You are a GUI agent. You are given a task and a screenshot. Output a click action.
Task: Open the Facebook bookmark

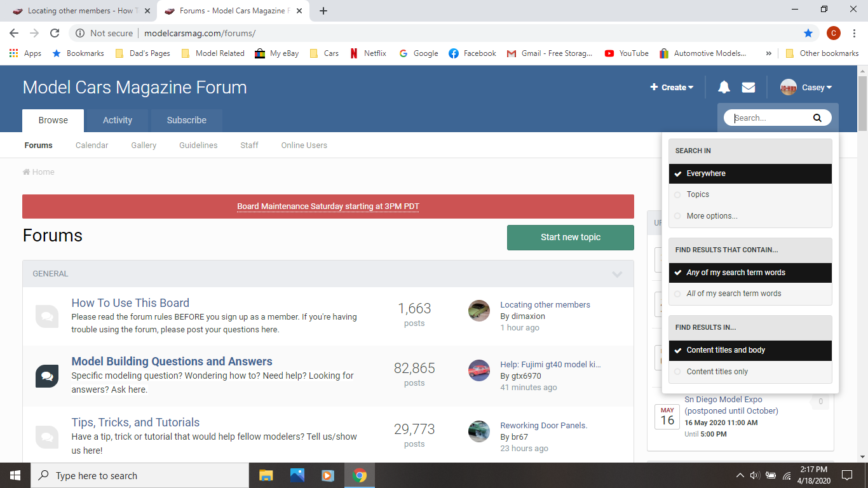[473, 53]
